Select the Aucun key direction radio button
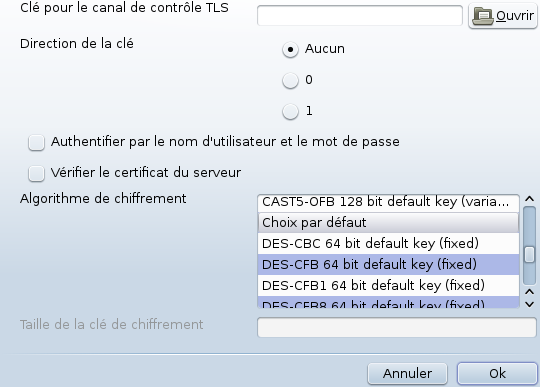540x387 pixels. pyautogui.click(x=290, y=50)
